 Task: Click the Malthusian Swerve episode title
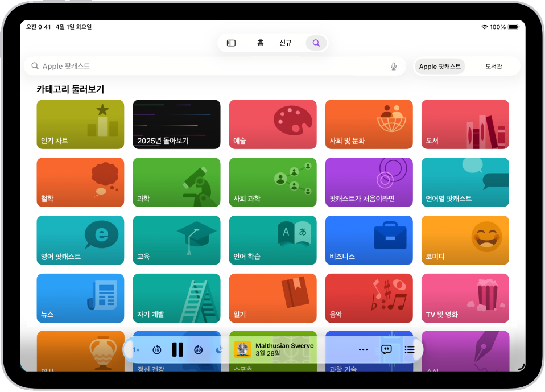click(284, 346)
